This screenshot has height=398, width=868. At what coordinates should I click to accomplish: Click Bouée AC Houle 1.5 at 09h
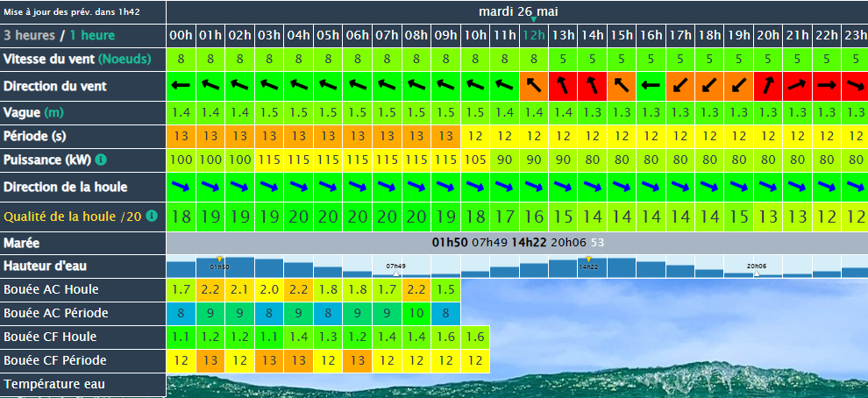tap(445, 290)
